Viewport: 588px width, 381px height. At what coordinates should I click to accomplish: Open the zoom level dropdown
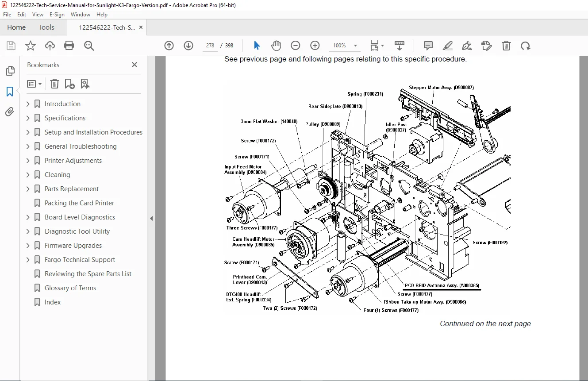355,46
